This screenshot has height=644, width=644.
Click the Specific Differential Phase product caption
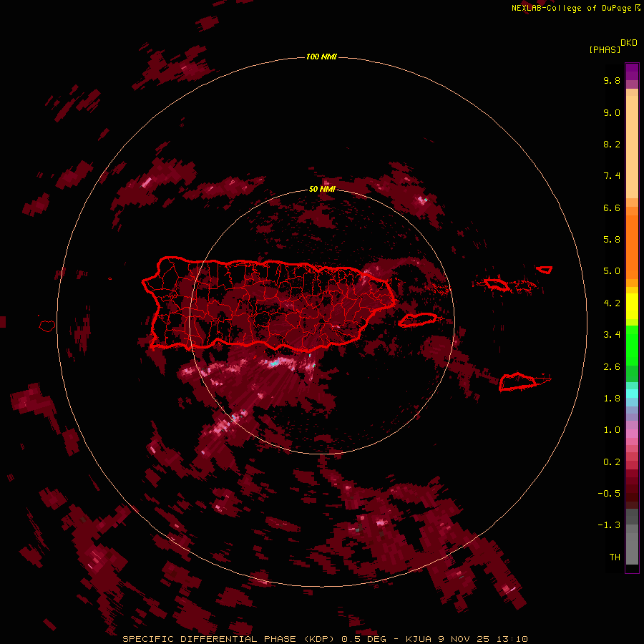[325, 639]
